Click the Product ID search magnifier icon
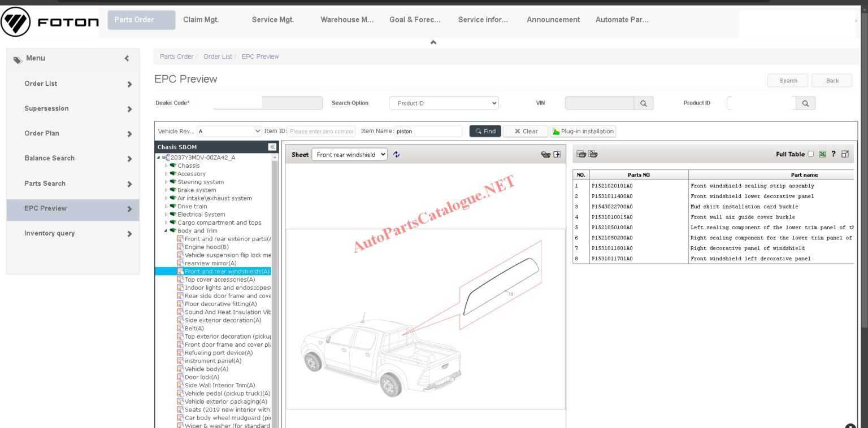Viewport: 868px width, 428px height. pos(805,103)
